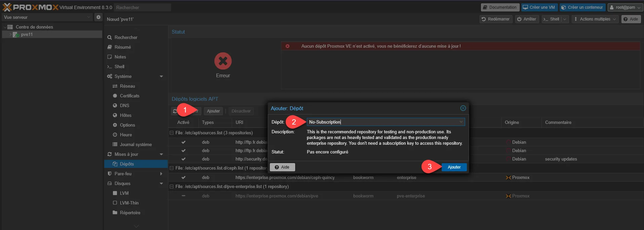This screenshot has height=230, width=644.
Task: Open the Dépôt combo box dropdown arrow
Action: tap(461, 122)
